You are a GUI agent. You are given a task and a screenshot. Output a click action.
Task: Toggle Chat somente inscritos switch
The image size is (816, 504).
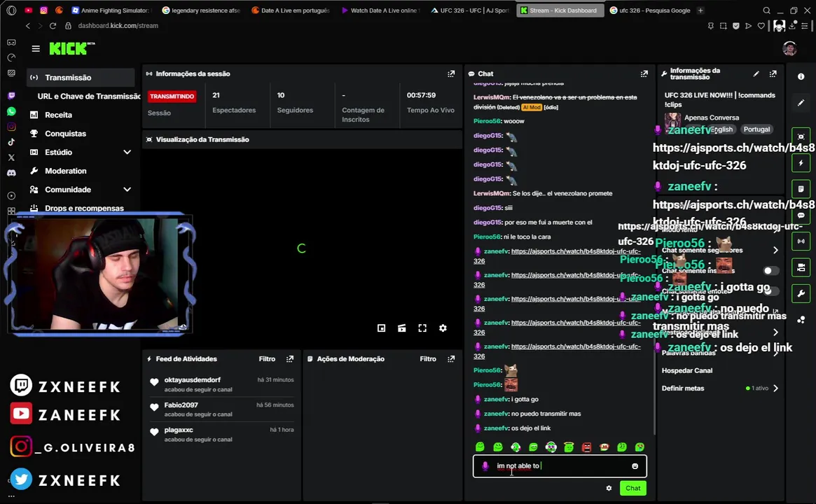pyautogui.click(x=770, y=270)
